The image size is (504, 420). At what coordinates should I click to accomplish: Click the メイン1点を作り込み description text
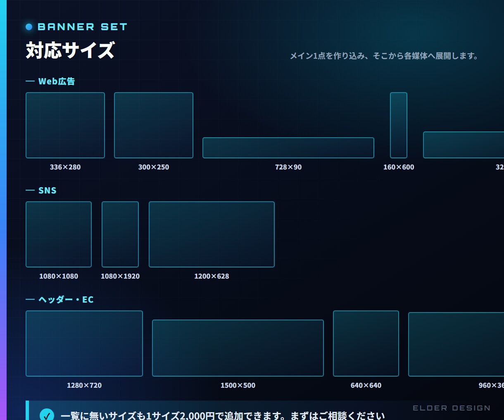coord(384,56)
